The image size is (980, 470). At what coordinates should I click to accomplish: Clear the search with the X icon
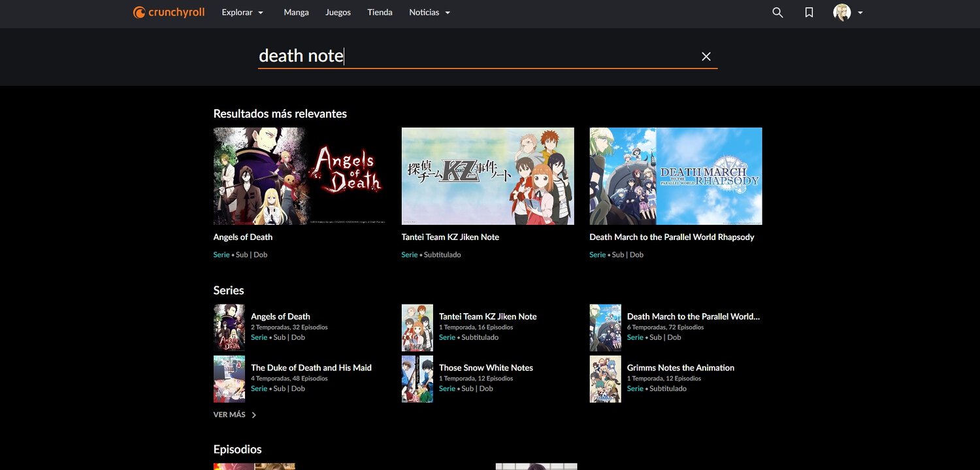(706, 56)
